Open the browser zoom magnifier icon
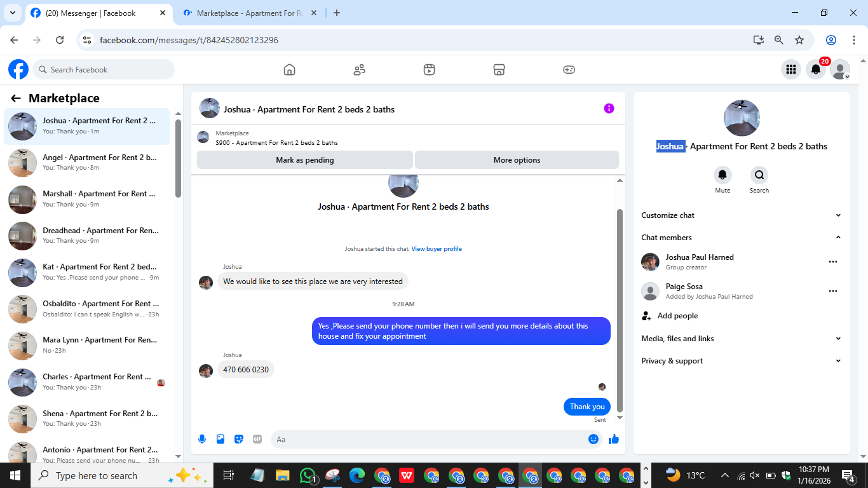 tap(779, 40)
